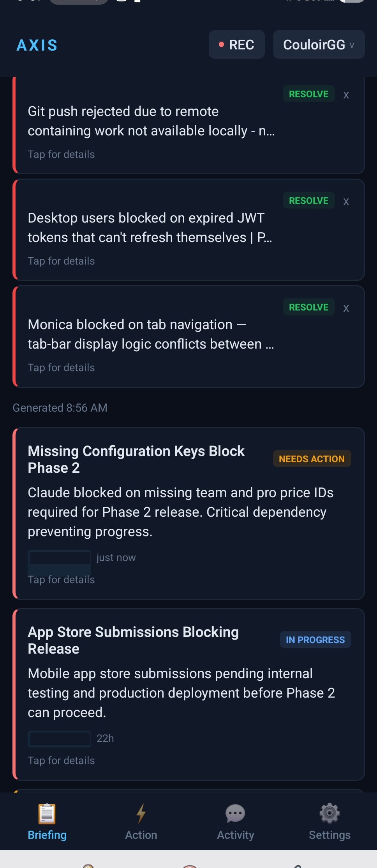The height and width of the screenshot is (868, 377).
Task: Open the Settings gear icon
Action: 329,814
